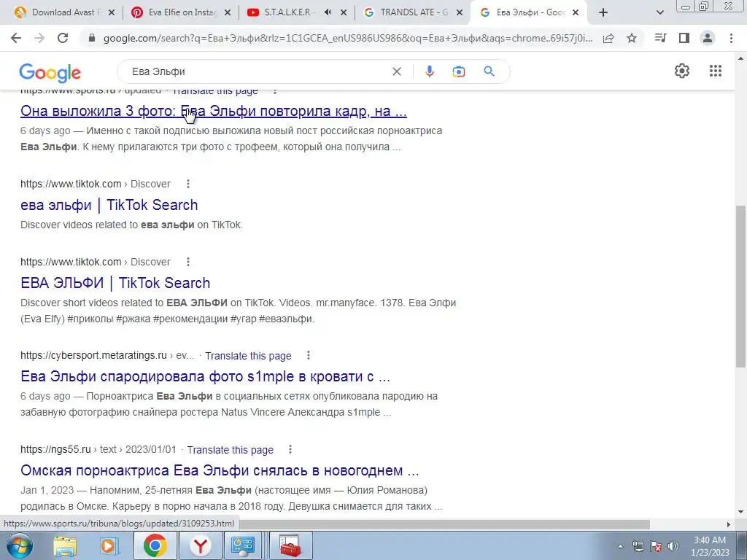
Task: Open the Chrome profile avatar
Action: pyautogui.click(x=708, y=38)
